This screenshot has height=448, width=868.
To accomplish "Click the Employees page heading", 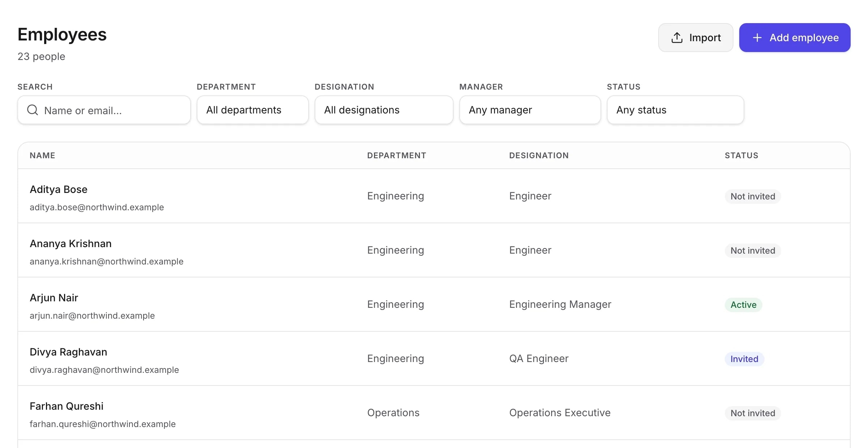I will coord(62,35).
